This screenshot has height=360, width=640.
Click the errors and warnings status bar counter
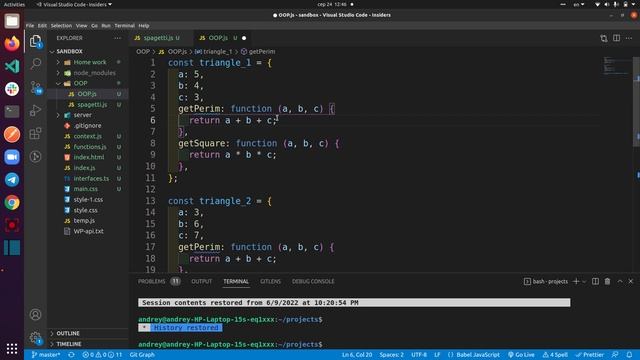102,355
